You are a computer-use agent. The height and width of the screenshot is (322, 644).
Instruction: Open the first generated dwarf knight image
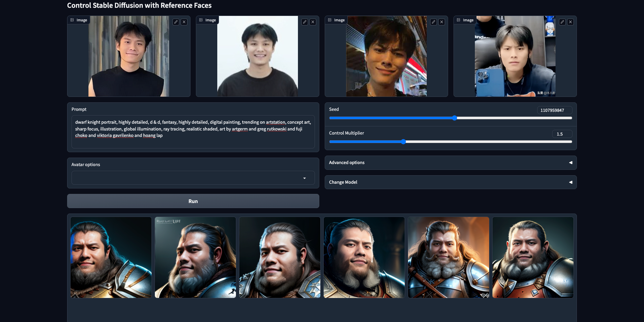point(111,258)
